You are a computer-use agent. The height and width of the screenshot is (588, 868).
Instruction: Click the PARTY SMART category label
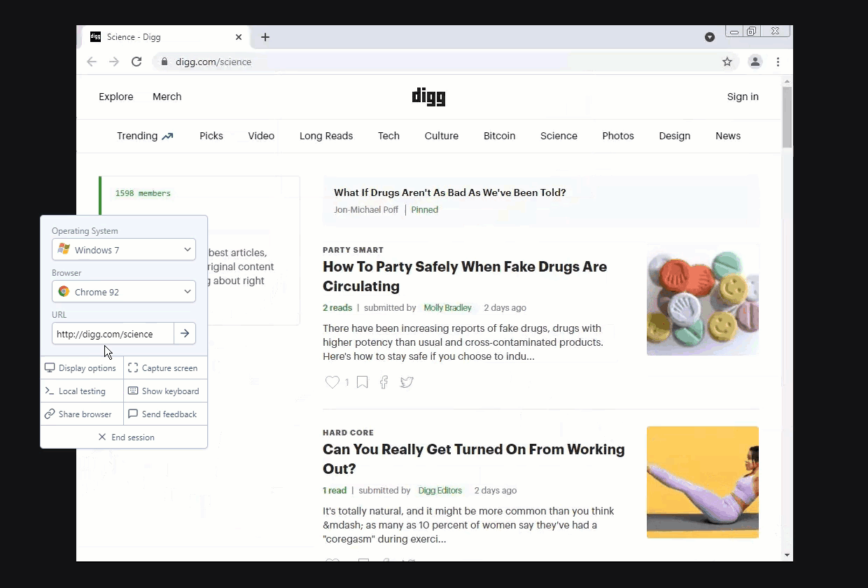point(353,250)
